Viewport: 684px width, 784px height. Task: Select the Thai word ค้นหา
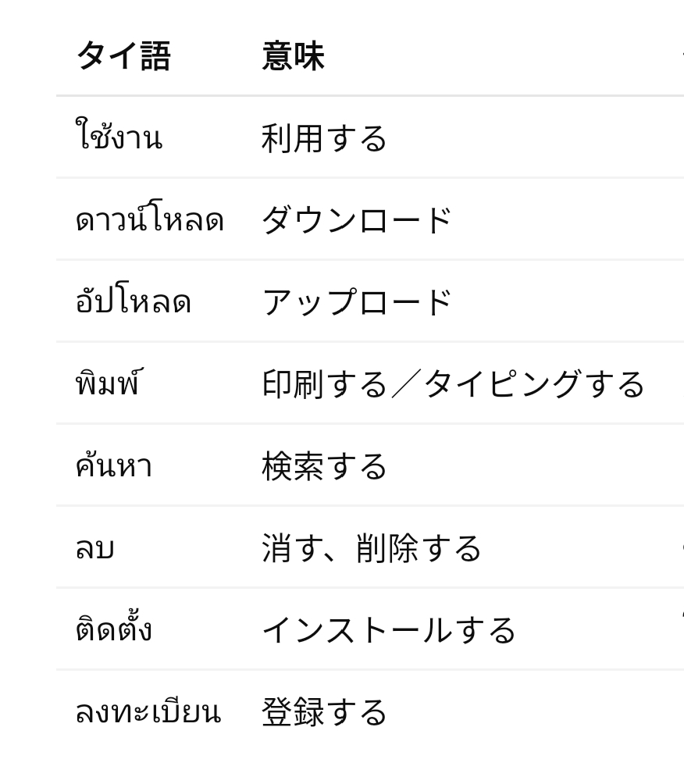coord(113,462)
